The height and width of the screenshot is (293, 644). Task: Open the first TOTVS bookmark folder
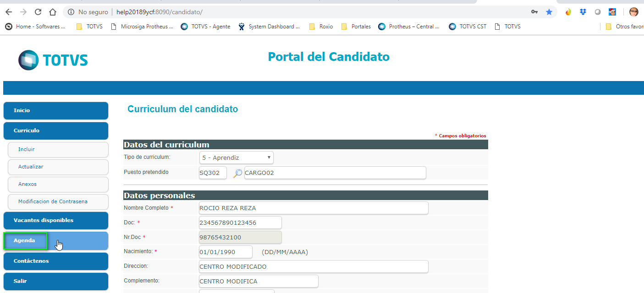89,27
